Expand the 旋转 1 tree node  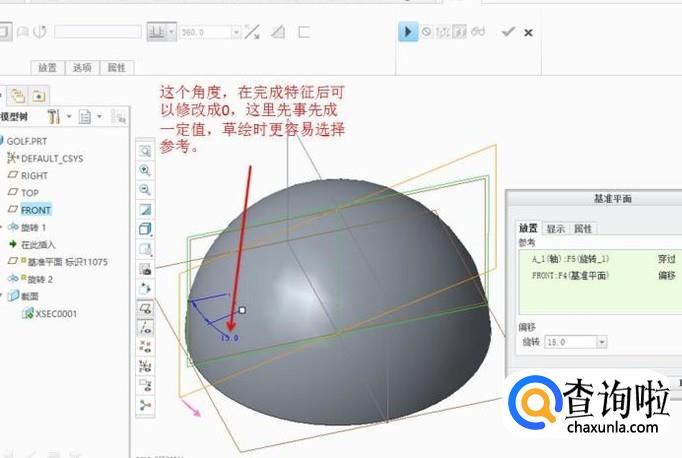pos(5,227)
